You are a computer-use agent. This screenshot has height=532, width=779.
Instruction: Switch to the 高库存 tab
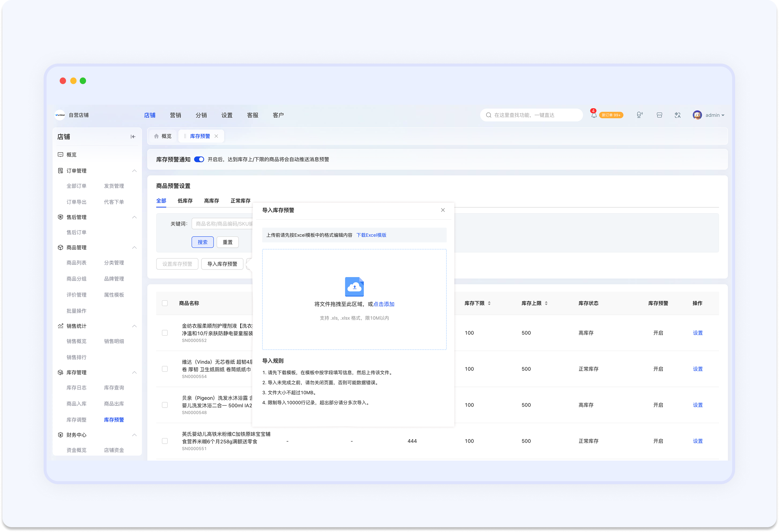pos(211,201)
